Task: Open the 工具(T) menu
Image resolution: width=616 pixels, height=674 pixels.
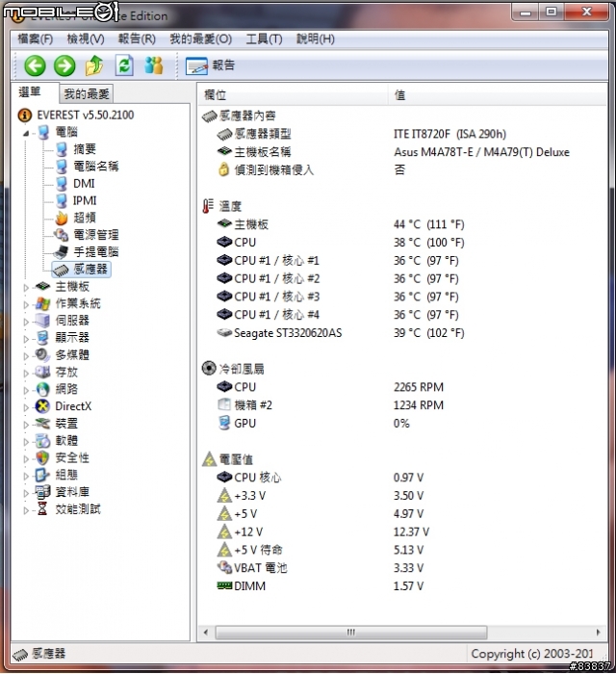Action: pyautogui.click(x=264, y=39)
